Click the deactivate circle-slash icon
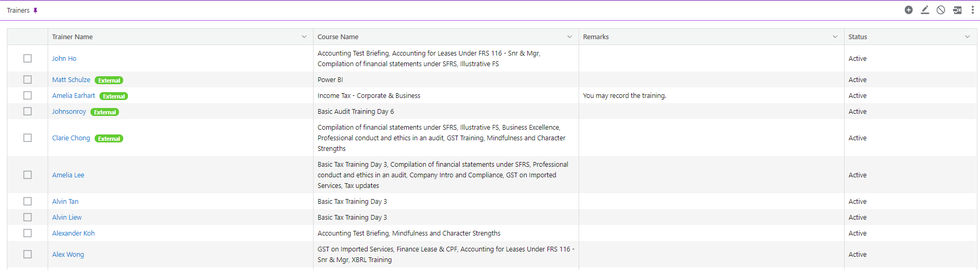The height and width of the screenshot is (270, 980). [x=941, y=10]
